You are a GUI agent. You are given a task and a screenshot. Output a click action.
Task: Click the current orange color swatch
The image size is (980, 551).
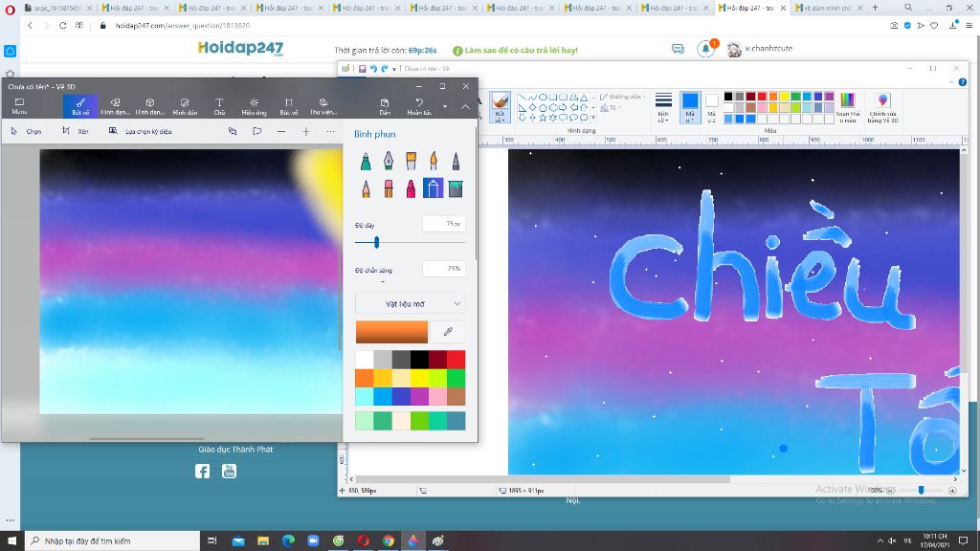(391, 332)
